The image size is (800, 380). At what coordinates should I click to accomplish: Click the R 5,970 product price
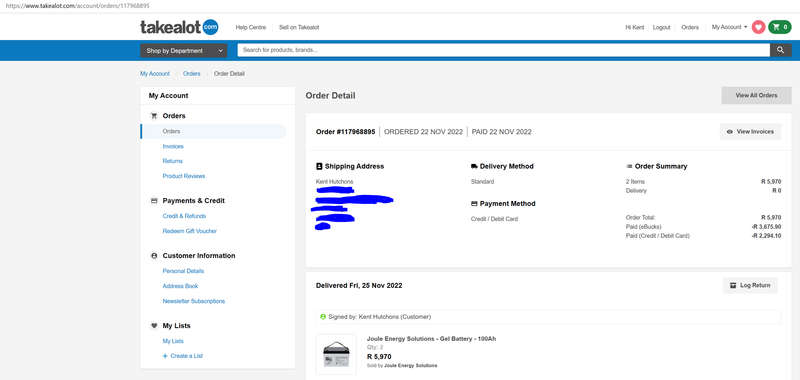point(379,357)
